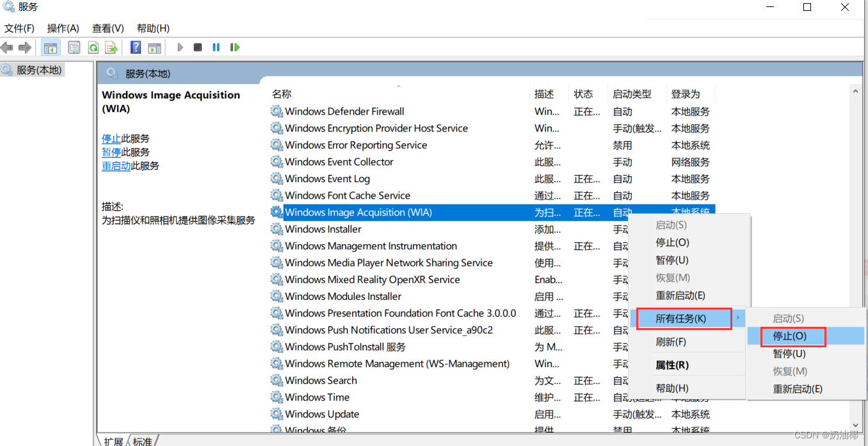Select Windows Encryption Provider Host Service
Viewport: 868px width, 446px height.
click(376, 128)
